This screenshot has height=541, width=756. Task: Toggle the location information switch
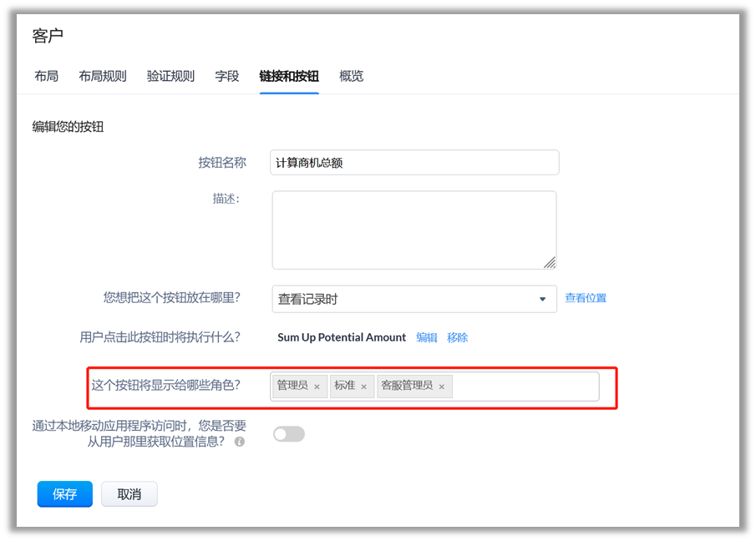coord(289,434)
